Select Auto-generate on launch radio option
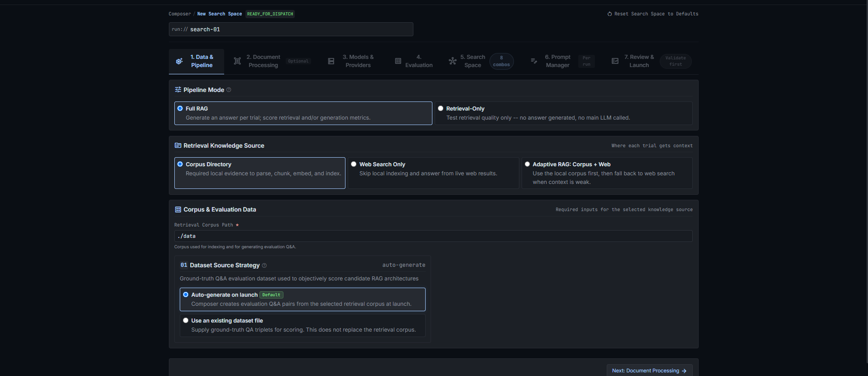 click(186, 294)
